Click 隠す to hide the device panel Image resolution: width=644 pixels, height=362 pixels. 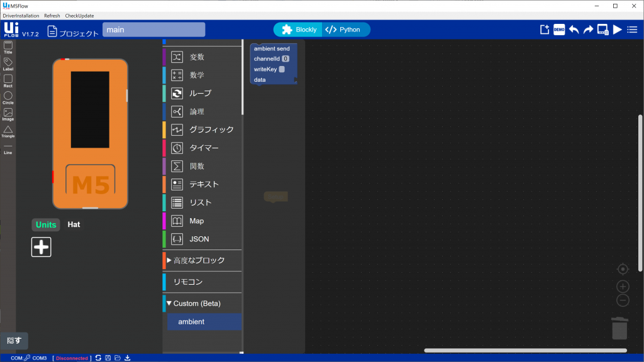(x=14, y=341)
